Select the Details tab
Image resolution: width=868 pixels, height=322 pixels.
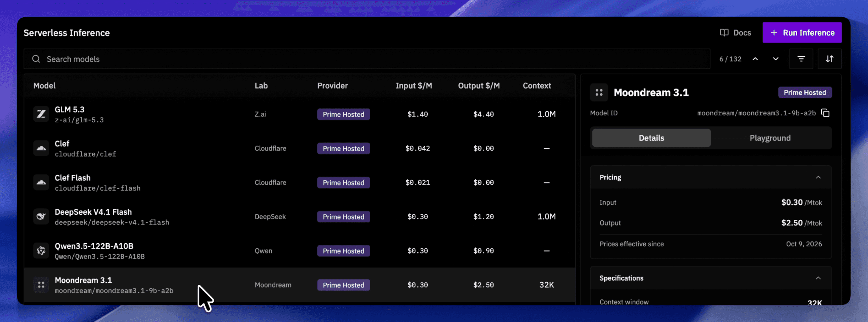[x=651, y=138]
